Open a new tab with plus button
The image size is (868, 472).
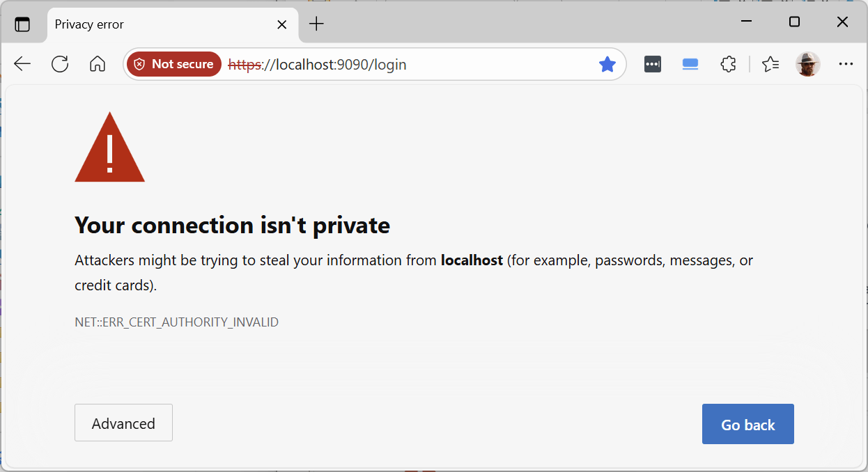tap(317, 24)
